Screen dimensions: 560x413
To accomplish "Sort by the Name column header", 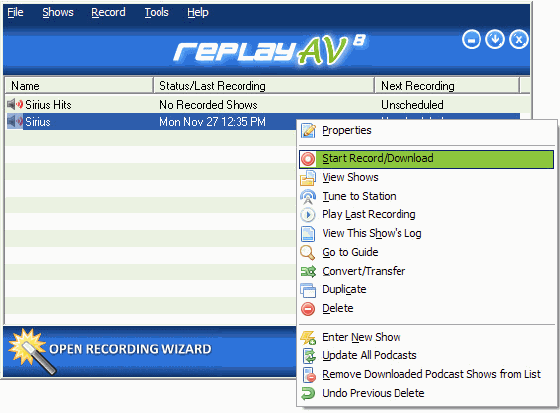I will click(x=79, y=86).
